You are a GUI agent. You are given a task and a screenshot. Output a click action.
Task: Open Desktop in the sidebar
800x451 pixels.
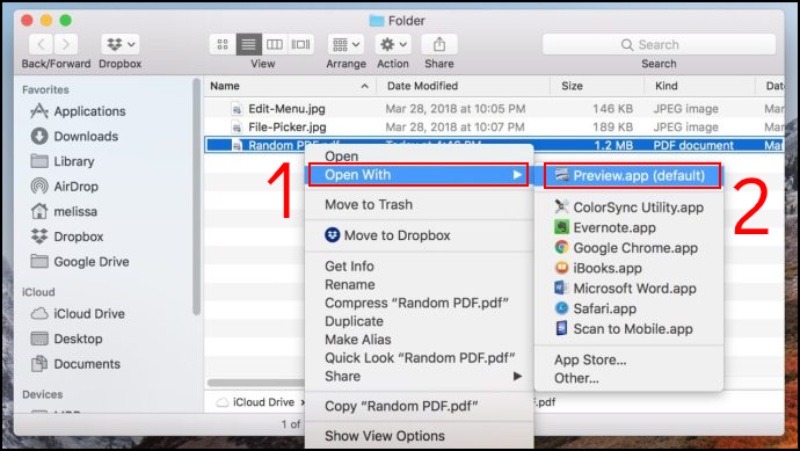click(66, 339)
